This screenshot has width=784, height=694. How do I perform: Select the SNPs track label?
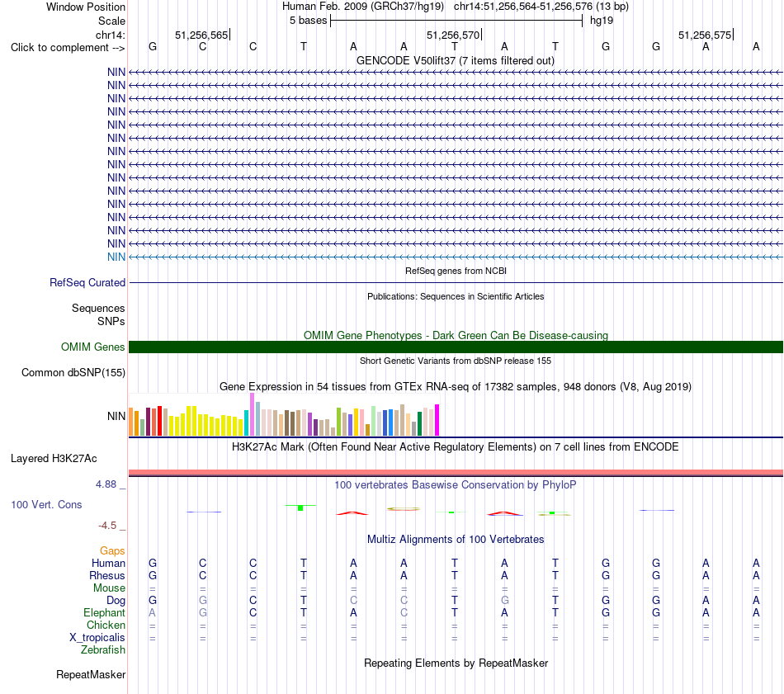111,321
